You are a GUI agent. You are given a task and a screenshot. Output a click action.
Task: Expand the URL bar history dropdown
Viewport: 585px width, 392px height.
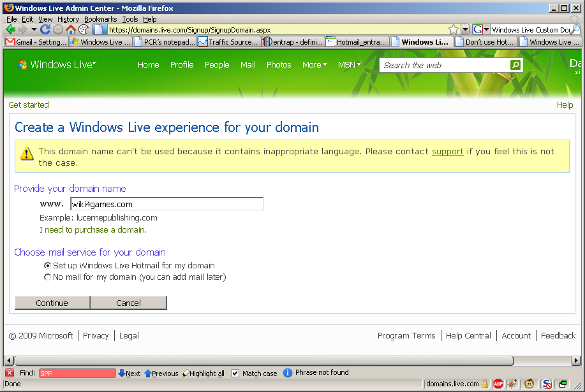pyautogui.click(x=465, y=29)
